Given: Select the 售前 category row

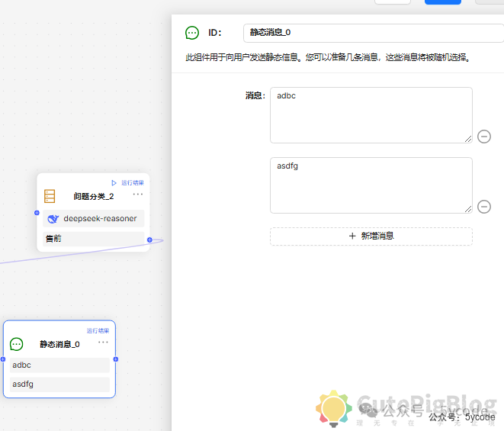Looking at the screenshot, I should coord(94,239).
